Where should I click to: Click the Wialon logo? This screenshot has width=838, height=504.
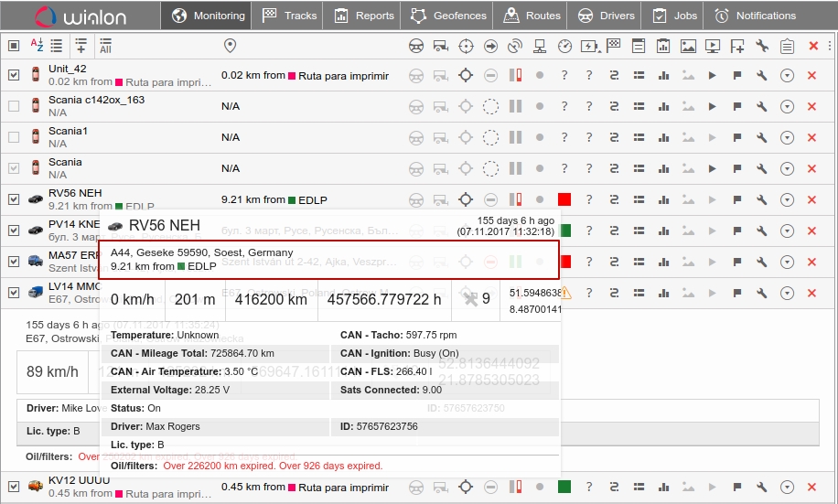[79, 16]
